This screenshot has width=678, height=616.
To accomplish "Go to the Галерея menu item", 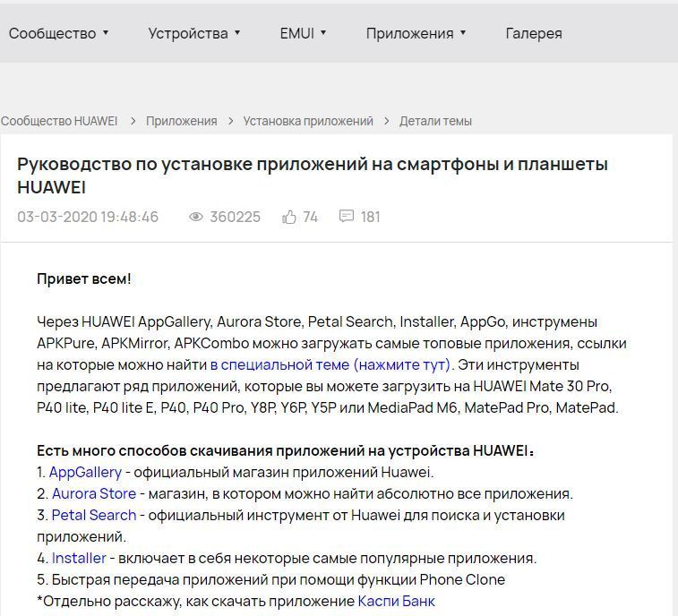I will [534, 33].
